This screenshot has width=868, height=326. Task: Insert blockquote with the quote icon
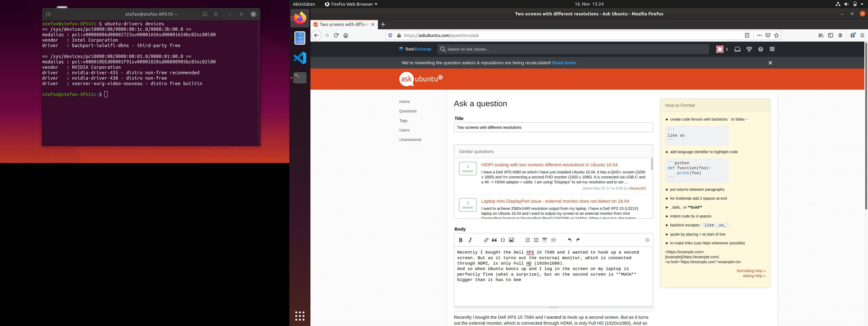(x=494, y=240)
